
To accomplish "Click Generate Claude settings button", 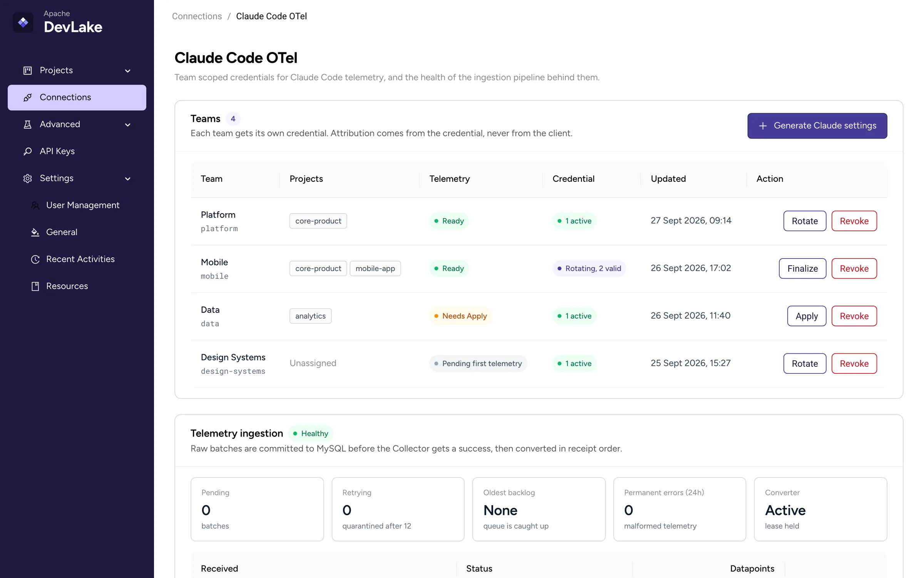I will [817, 126].
